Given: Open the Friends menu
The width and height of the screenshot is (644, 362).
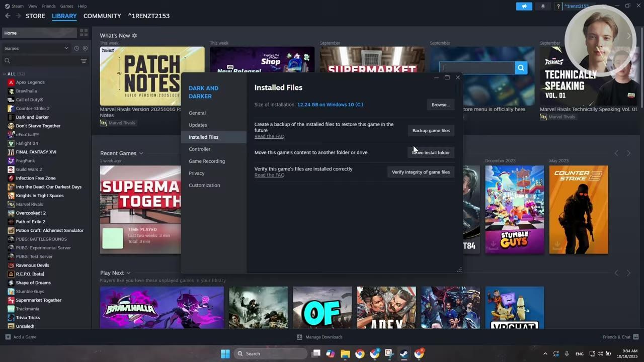Looking at the screenshot, I should tap(49, 6).
